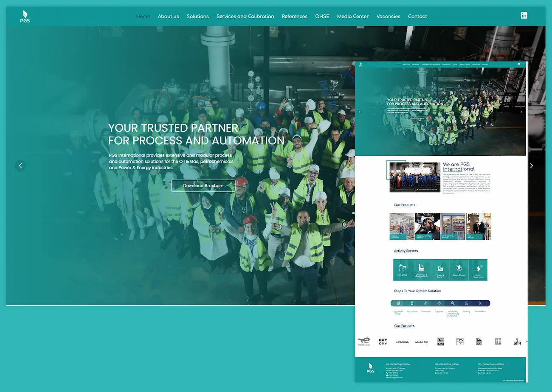Select the Oil & Gas sector icon
This screenshot has height=392, width=552.
coord(403,270)
